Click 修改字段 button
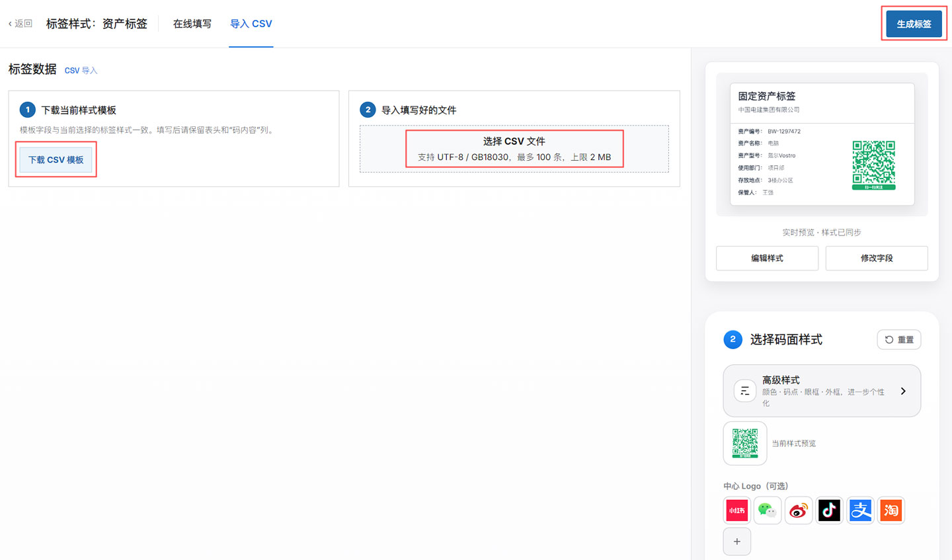This screenshot has height=560, width=952. [x=877, y=259]
